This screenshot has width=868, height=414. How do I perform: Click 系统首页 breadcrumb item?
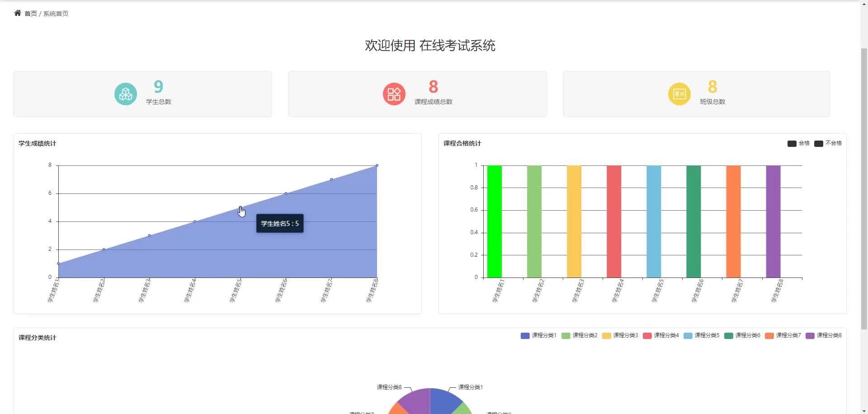click(56, 14)
